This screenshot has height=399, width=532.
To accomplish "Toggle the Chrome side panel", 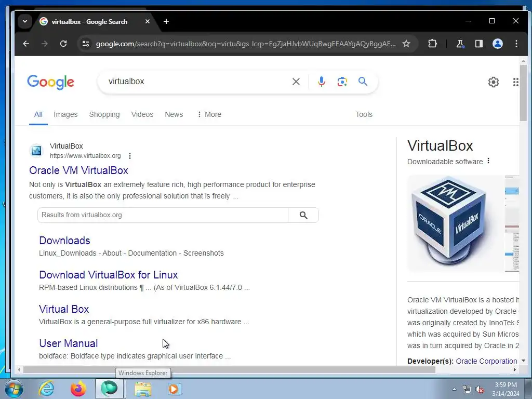I will pyautogui.click(x=478, y=44).
